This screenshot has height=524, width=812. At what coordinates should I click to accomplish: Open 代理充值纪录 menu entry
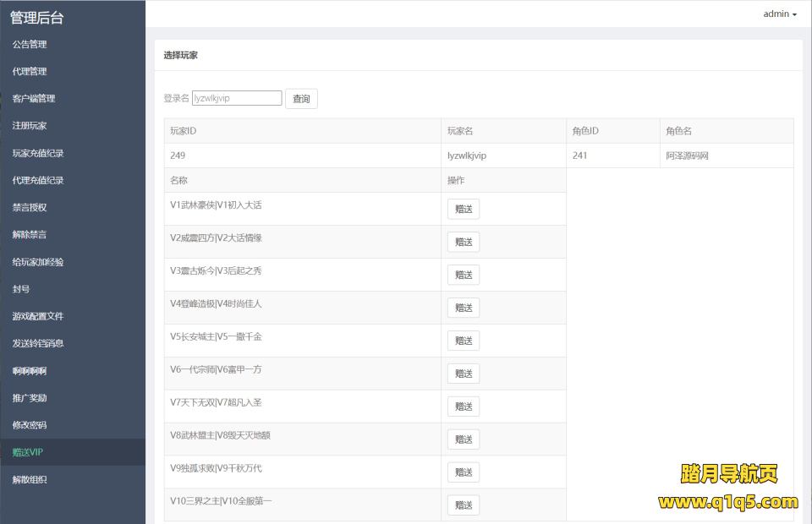(x=38, y=180)
